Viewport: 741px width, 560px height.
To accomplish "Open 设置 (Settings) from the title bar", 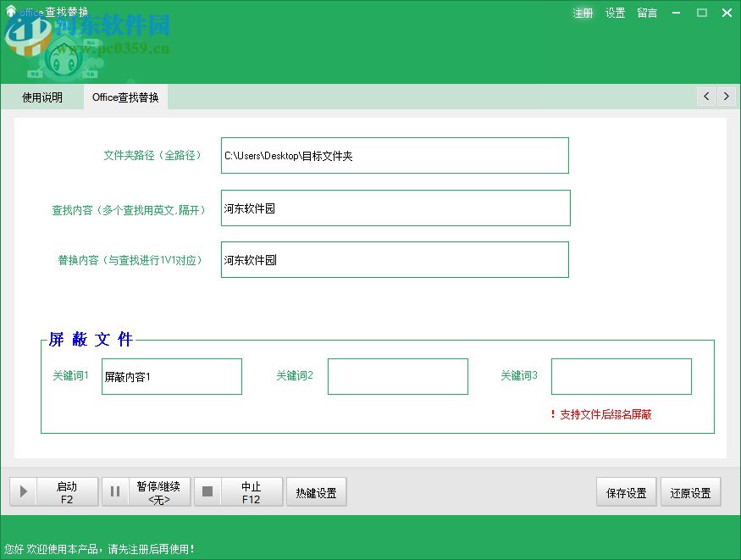I will (x=615, y=13).
